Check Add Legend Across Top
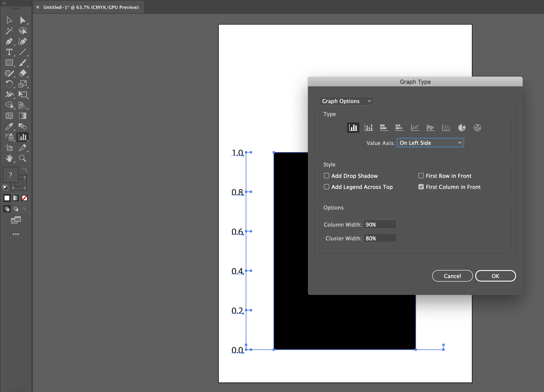The height and width of the screenshot is (392, 544). 326,187
